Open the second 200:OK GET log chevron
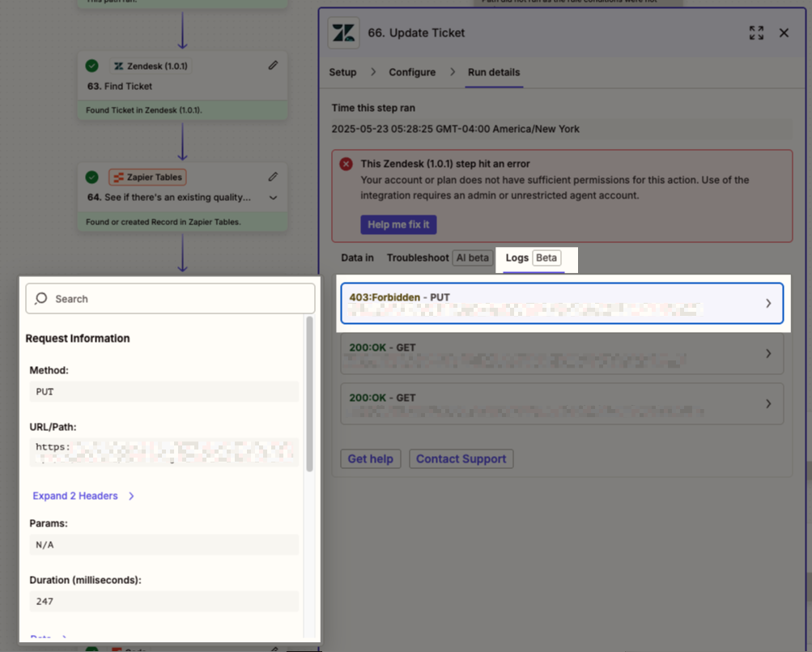 pyautogui.click(x=768, y=403)
